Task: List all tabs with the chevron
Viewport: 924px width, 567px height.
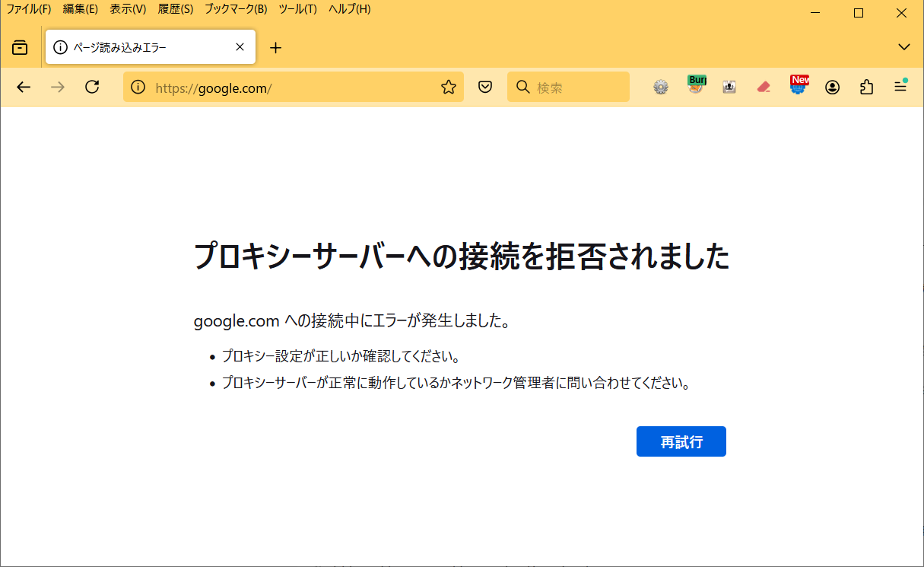Action: (904, 47)
